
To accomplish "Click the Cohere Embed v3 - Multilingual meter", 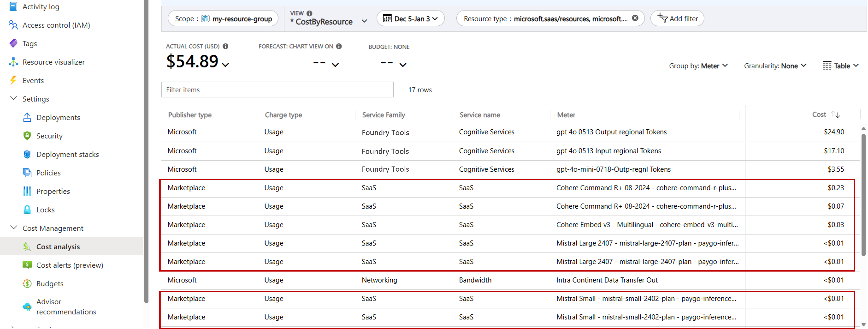I will [x=647, y=225].
